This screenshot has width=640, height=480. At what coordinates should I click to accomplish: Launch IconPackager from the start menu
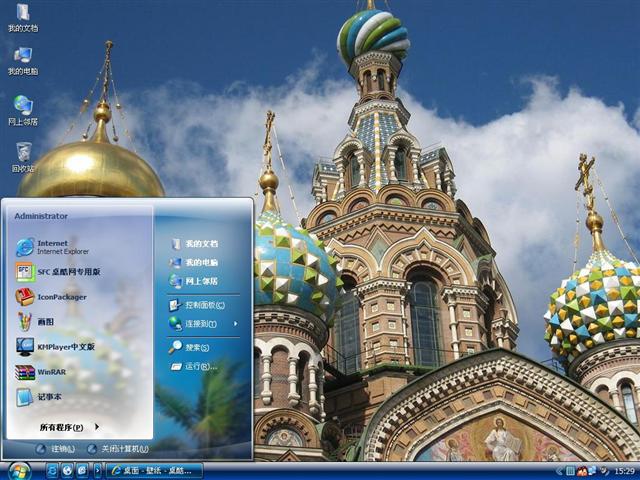pyautogui.click(x=51, y=297)
